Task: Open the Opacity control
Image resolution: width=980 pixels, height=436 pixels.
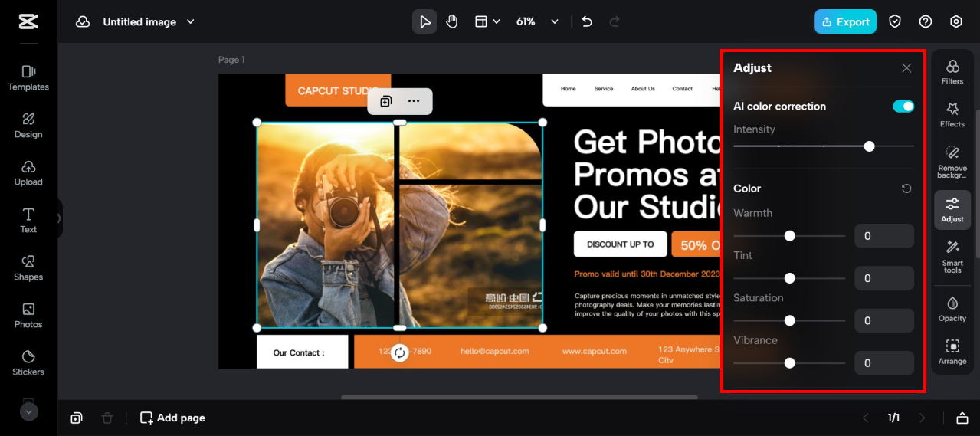Action: click(x=952, y=309)
